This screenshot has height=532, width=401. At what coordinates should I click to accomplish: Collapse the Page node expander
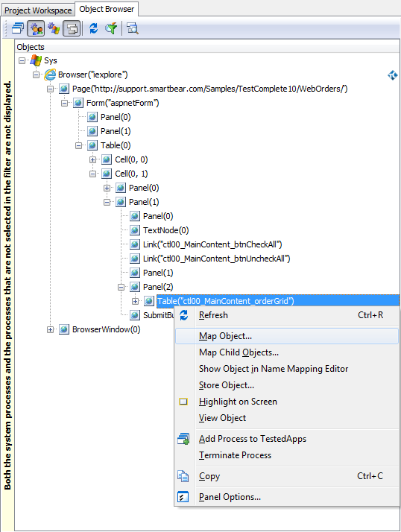(x=50, y=89)
